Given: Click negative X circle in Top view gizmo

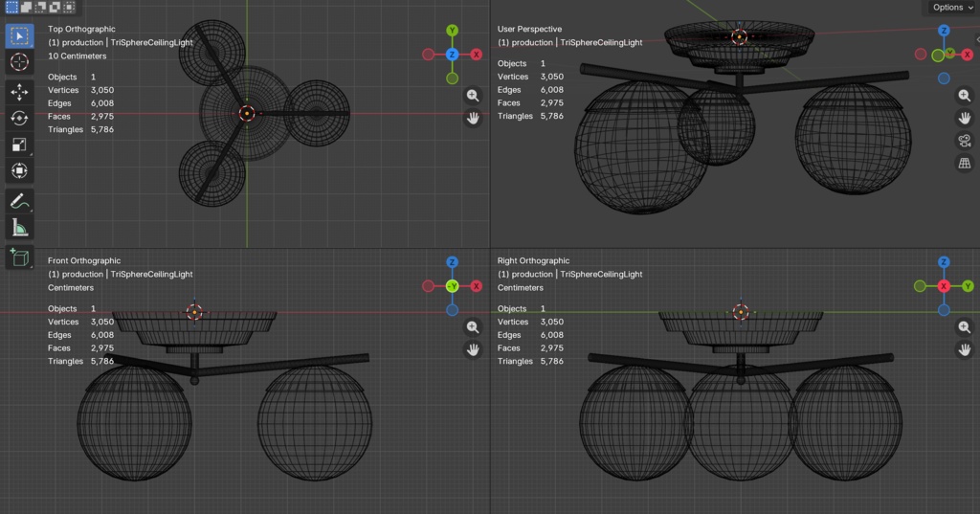Looking at the screenshot, I should [x=428, y=55].
